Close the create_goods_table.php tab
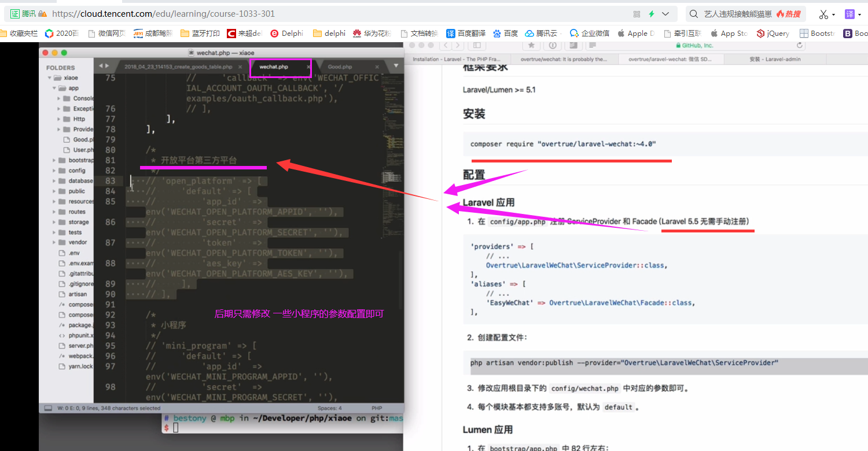Image resolution: width=868 pixels, height=451 pixels. [240, 67]
